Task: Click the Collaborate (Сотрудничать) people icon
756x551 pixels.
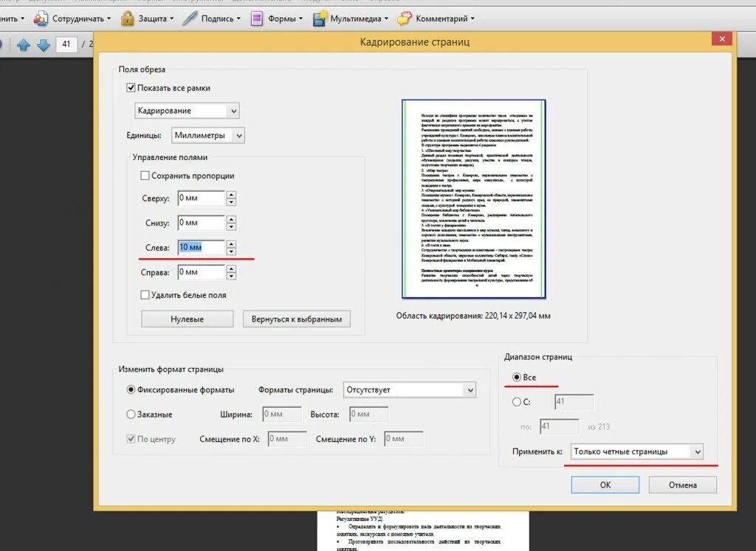Action: tap(41, 18)
